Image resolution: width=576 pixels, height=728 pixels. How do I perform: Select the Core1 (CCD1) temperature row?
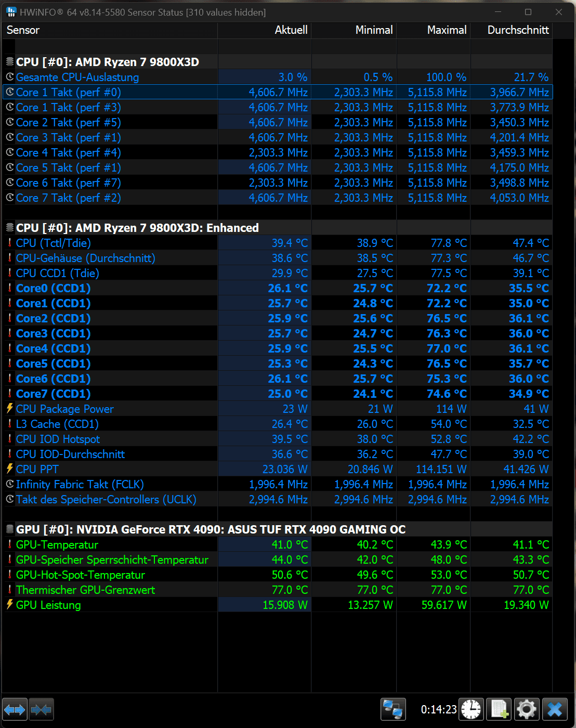pyautogui.click(x=278, y=303)
